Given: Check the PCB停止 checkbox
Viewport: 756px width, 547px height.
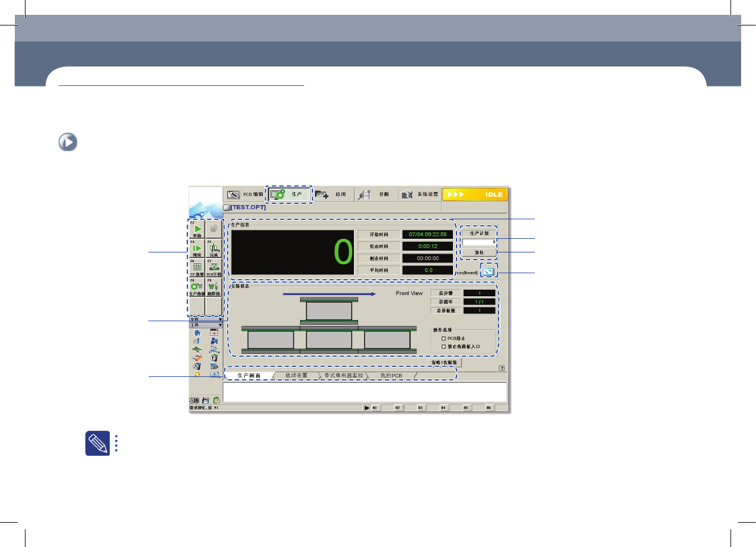Looking at the screenshot, I should pyautogui.click(x=443, y=338).
